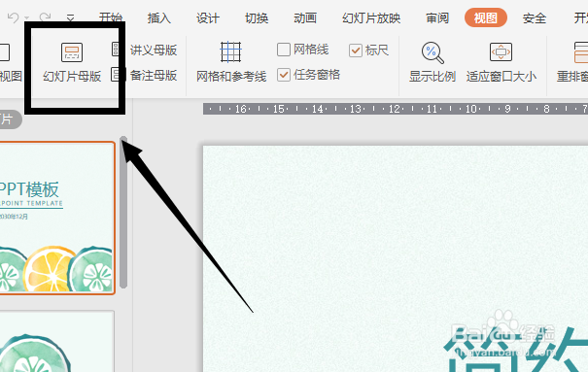Select the active View (视图) tab

486,17
